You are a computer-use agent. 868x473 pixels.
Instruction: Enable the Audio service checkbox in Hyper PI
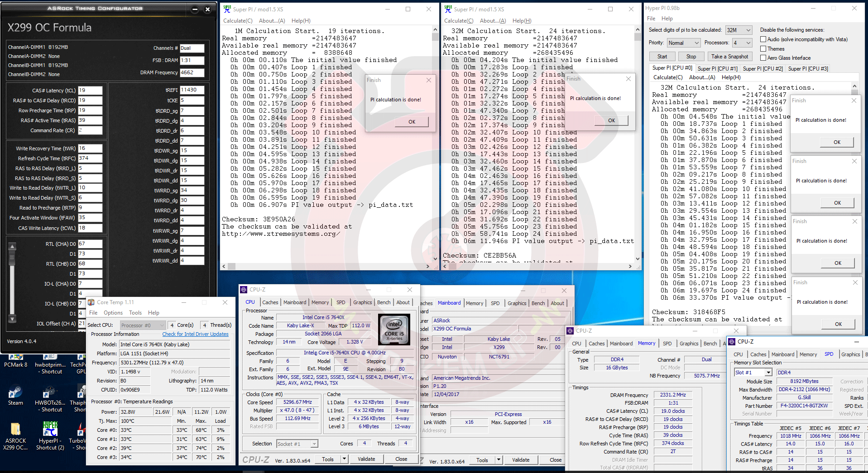[x=763, y=39]
